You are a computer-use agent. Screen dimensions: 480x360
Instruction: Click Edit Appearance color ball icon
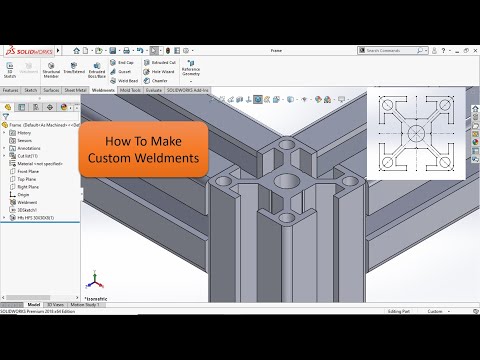(318, 99)
